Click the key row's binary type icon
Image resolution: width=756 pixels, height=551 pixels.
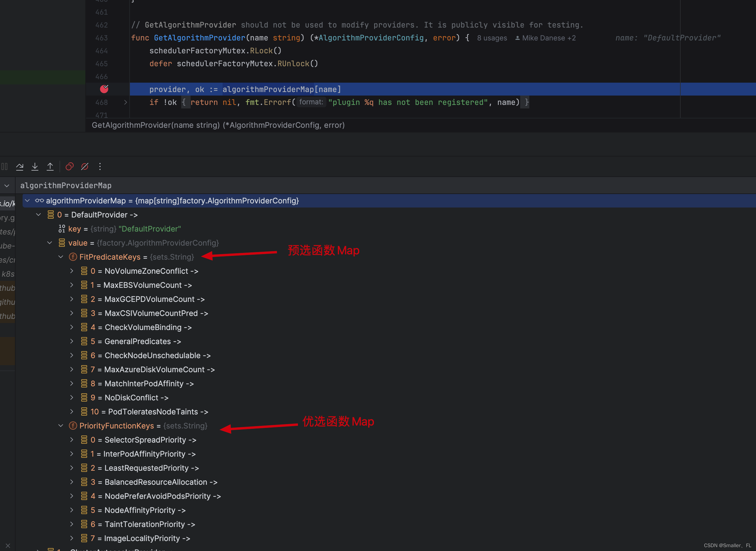tap(62, 229)
